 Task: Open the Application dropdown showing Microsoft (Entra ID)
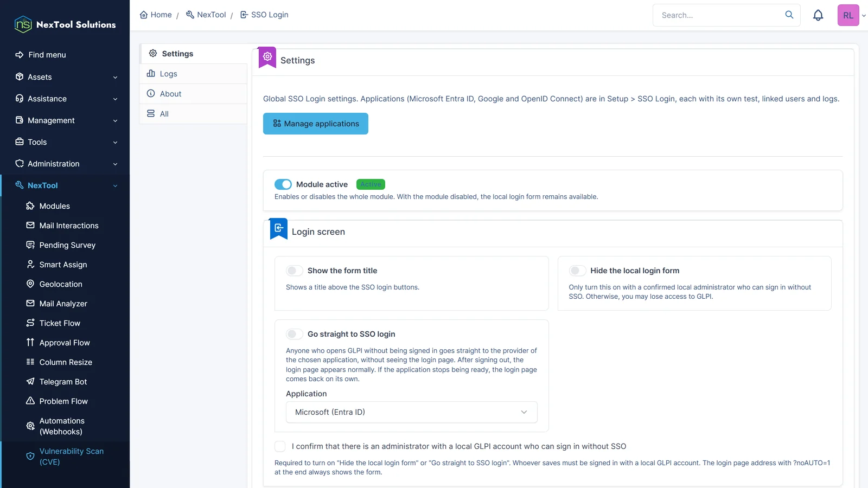coord(411,412)
